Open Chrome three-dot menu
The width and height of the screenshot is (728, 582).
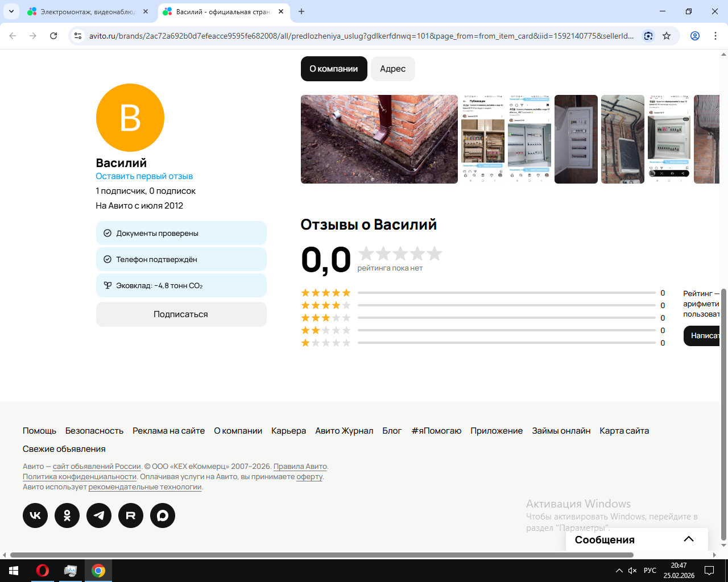pyautogui.click(x=715, y=36)
